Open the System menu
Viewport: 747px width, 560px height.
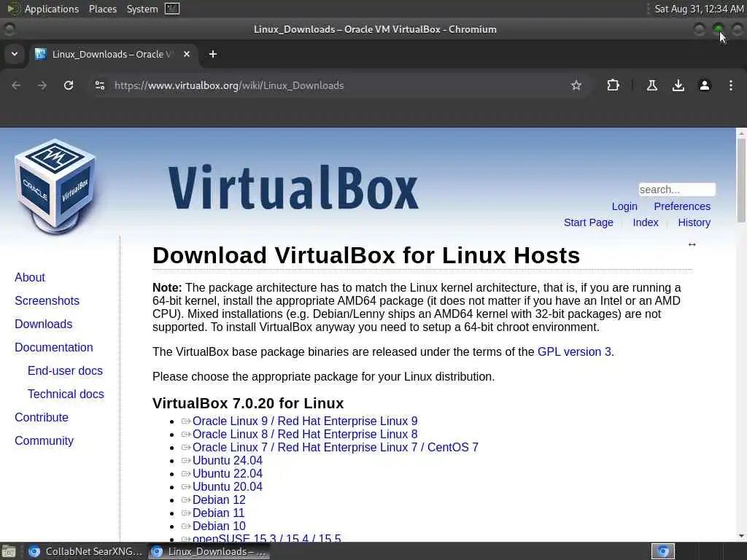coord(142,9)
